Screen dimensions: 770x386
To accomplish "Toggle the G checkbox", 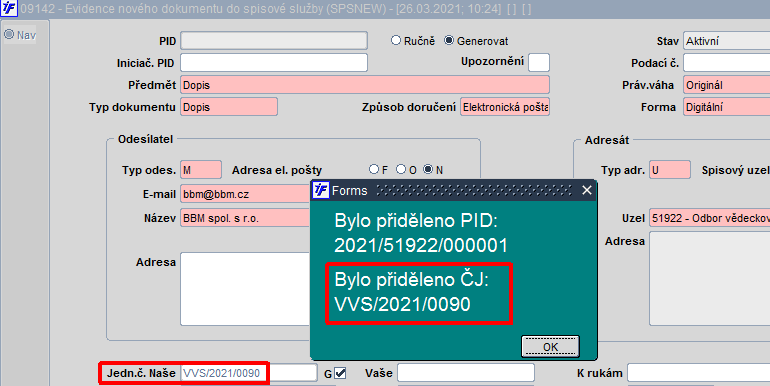I will 340,373.
